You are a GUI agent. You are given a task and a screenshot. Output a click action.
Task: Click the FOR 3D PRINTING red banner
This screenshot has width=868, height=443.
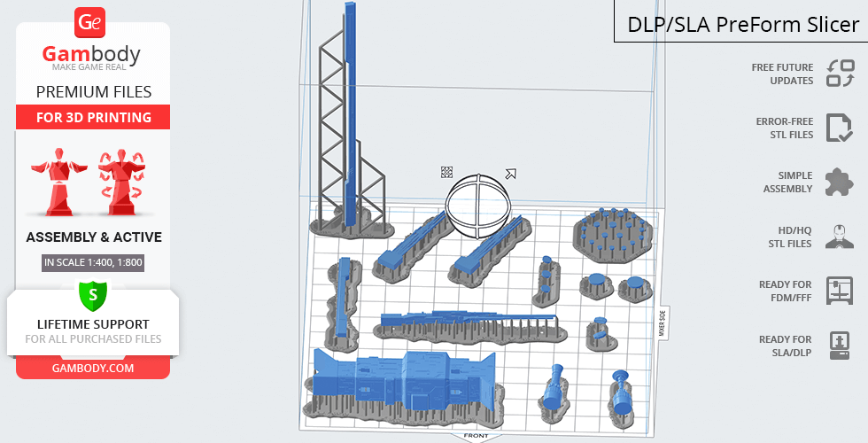(x=93, y=118)
